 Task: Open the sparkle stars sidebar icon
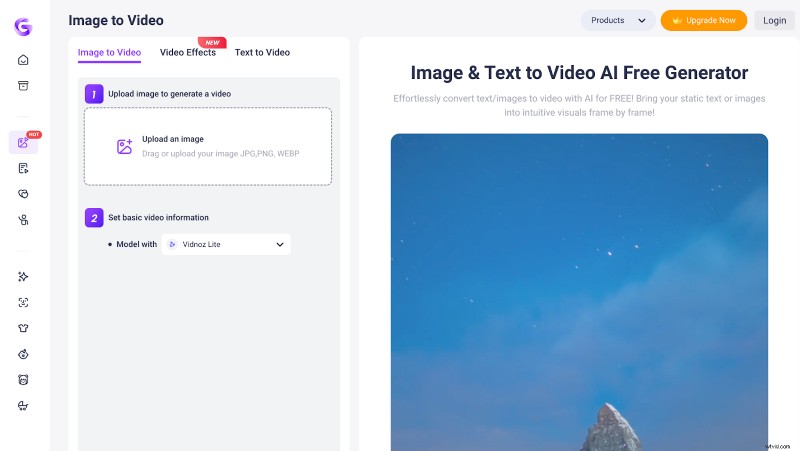tap(23, 277)
